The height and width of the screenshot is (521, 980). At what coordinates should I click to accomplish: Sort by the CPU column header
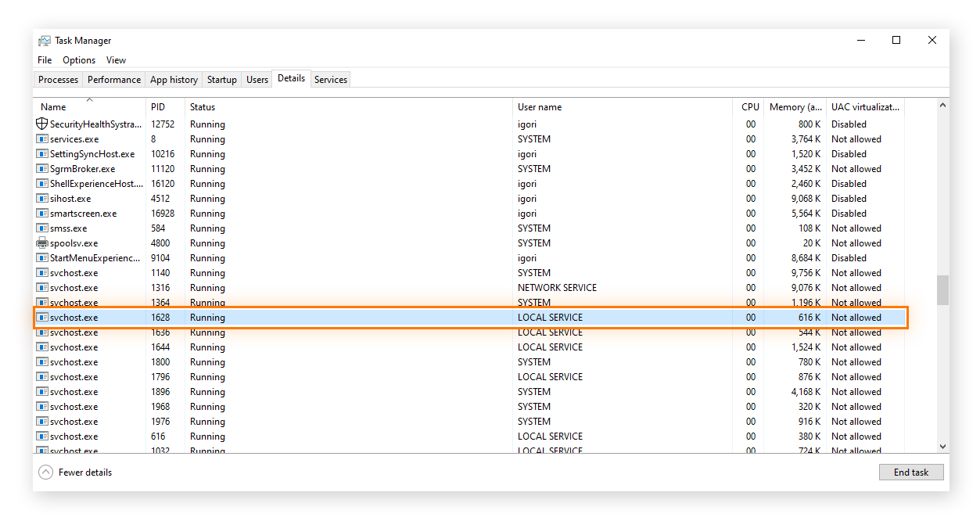click(x=747, y=107)
